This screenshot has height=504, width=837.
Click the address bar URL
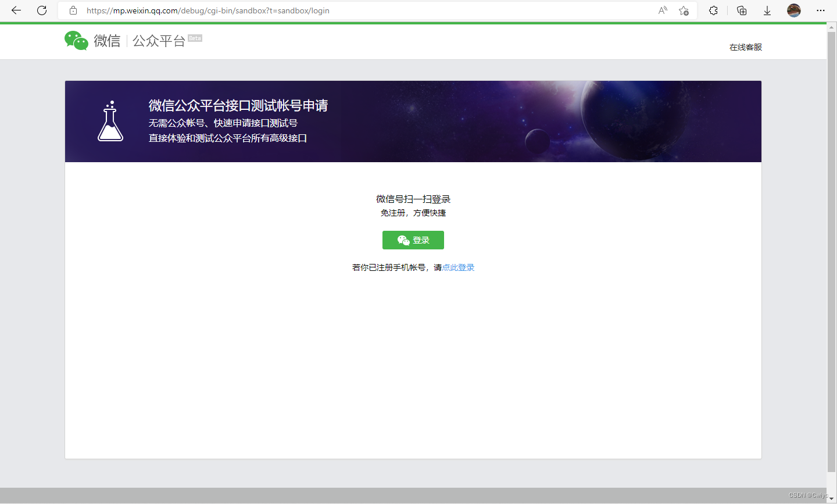click(208, 10)
